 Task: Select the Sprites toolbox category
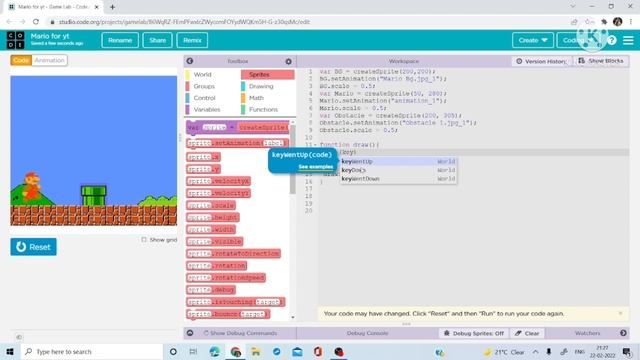coord(267,74)
